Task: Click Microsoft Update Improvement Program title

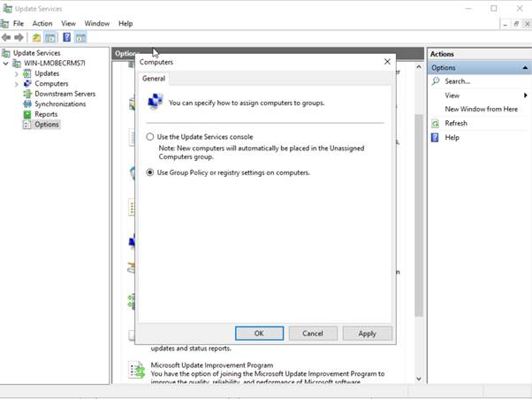Action: click(x=212, y=365)
